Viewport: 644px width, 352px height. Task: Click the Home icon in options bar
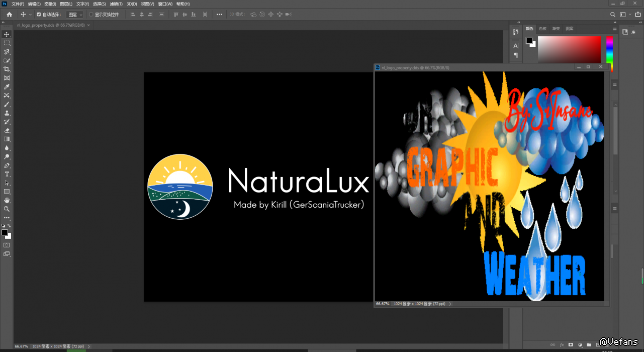9,15
